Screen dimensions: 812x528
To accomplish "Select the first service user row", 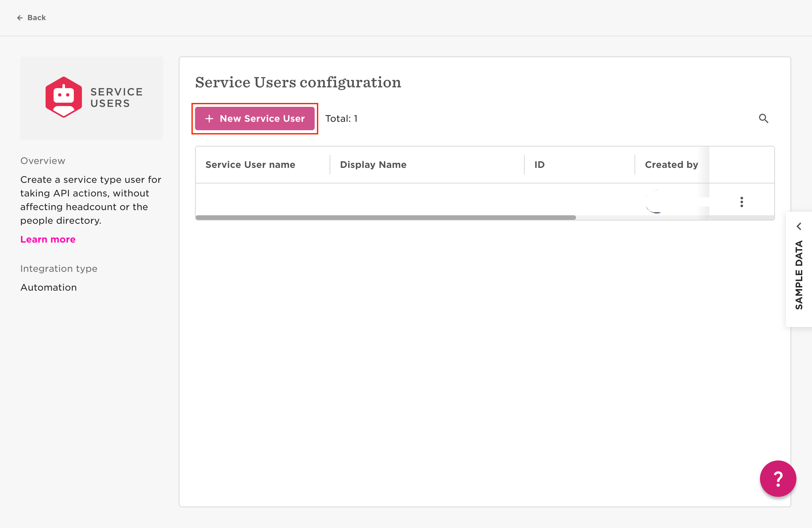I will [409, 200].
